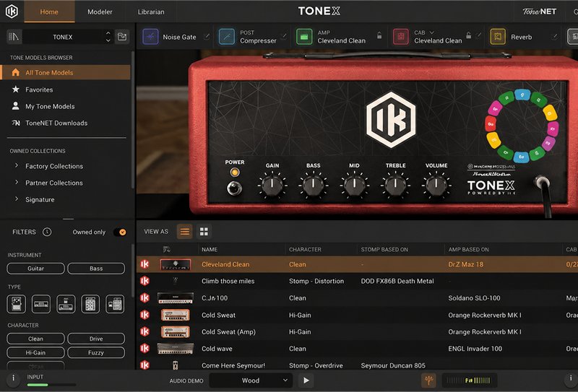Click the IK icon beside C.Jr. 100
578x392 pixels.
coord(145,297)
